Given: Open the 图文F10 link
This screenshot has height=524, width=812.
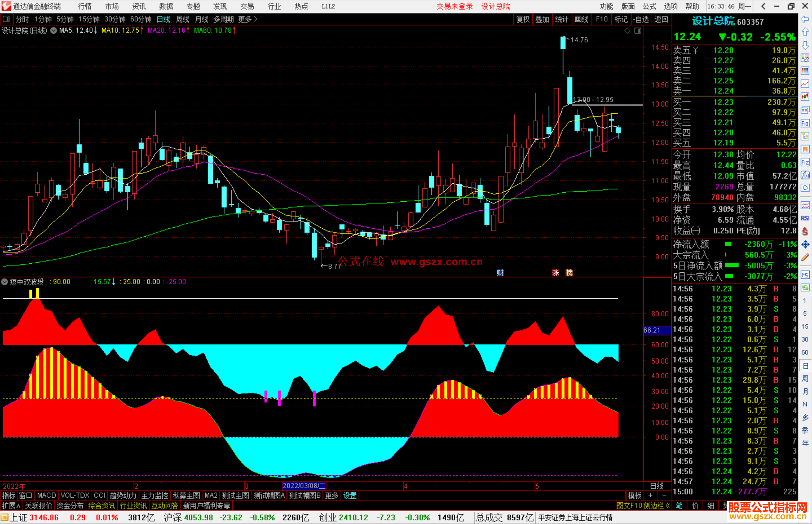Looking at the screenshot, I should pos(629,506).
